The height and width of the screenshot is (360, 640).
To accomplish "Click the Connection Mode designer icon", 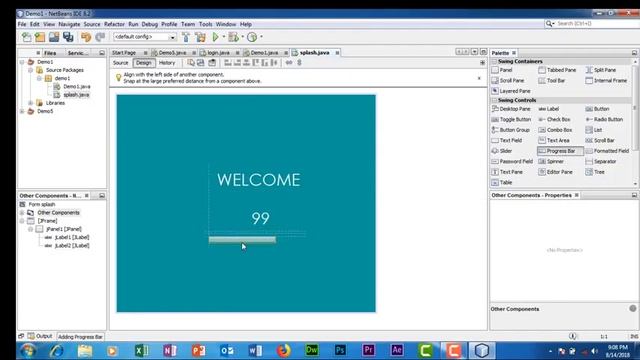I will (200, 63).
